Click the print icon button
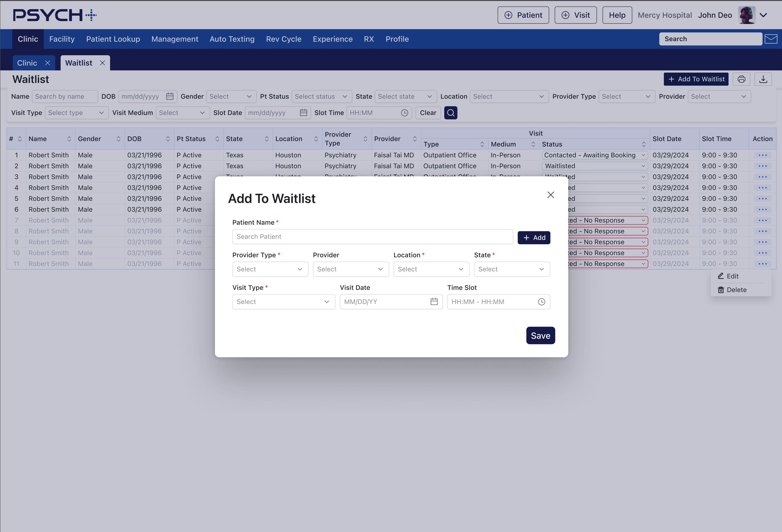782x532 pixels. click(741, 79)
